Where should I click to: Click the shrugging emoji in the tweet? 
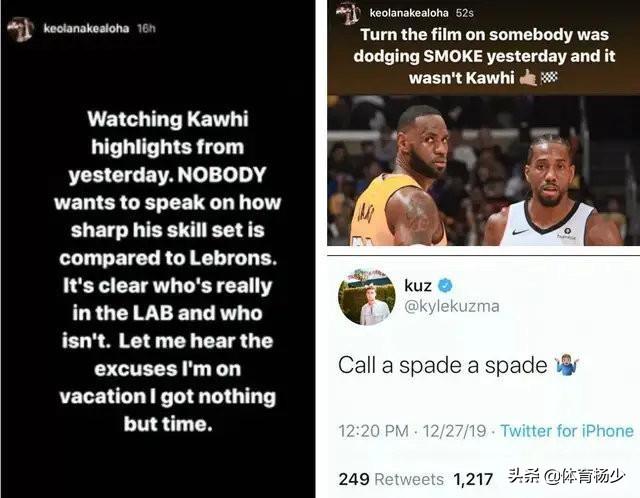tap(567, 365)
